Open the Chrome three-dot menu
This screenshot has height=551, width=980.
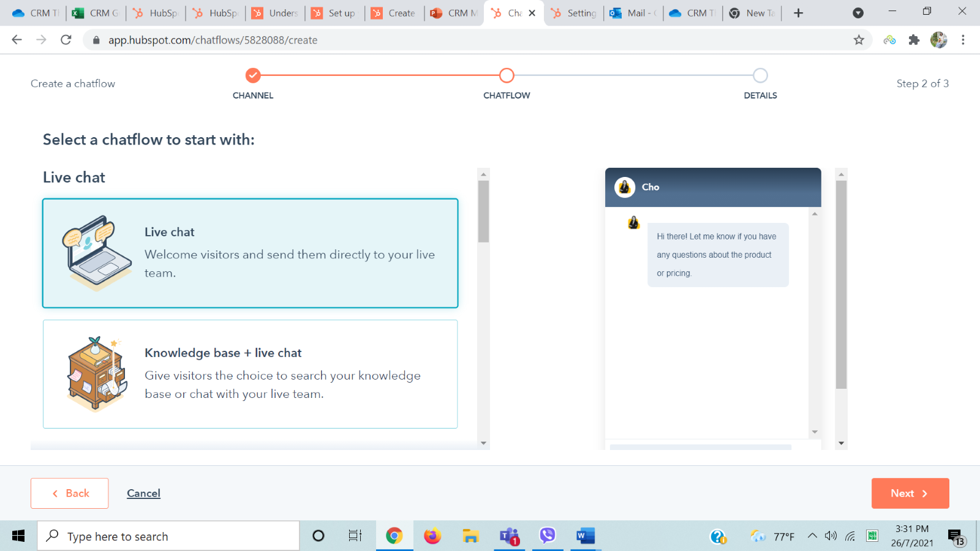pos(963,40)
